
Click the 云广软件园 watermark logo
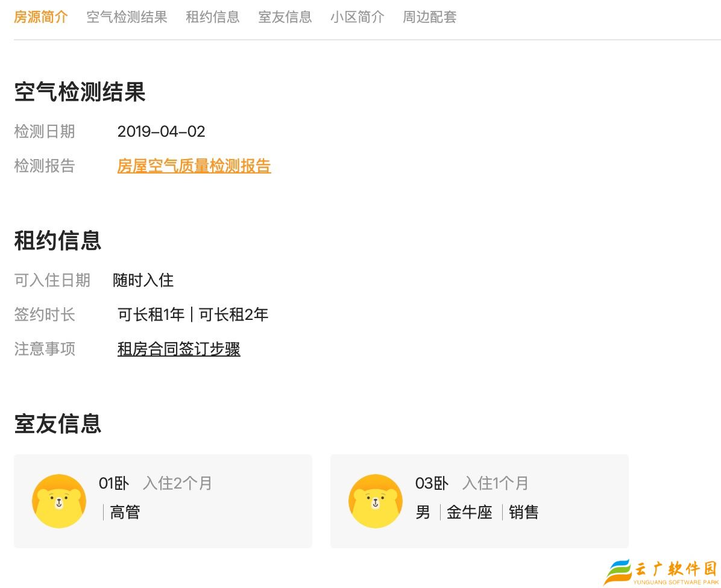(x=661, y=572)
